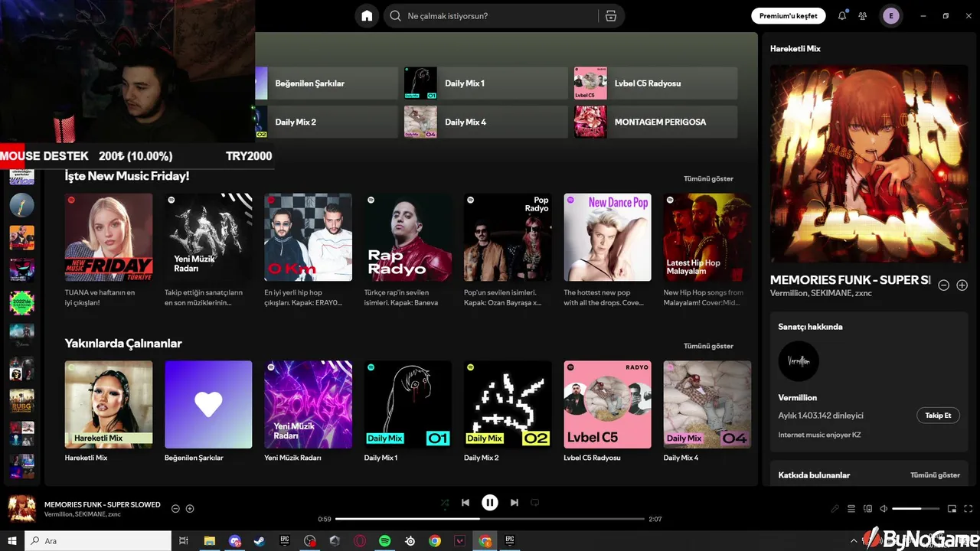The image size is (980, 551).
Task: Open the Vermillion artist avatar
Action: tap(799, 361)
